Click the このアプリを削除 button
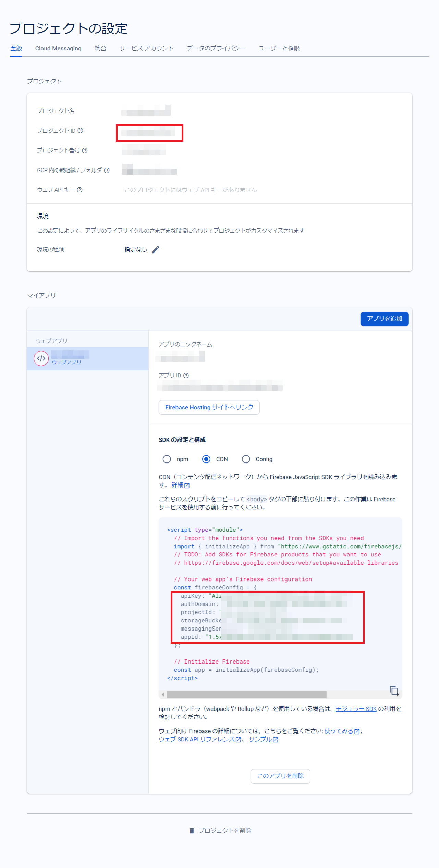Viewport: 439px width, 868px height. [280, 776]
